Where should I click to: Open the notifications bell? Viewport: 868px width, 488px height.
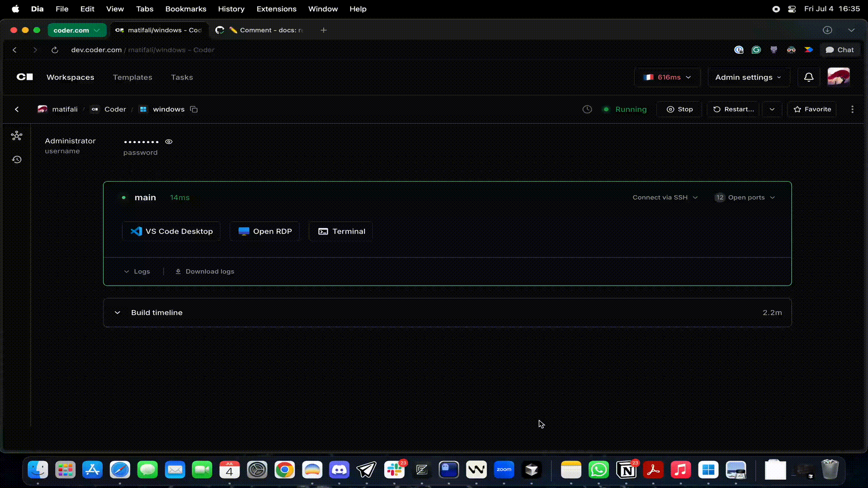point(809,77)
